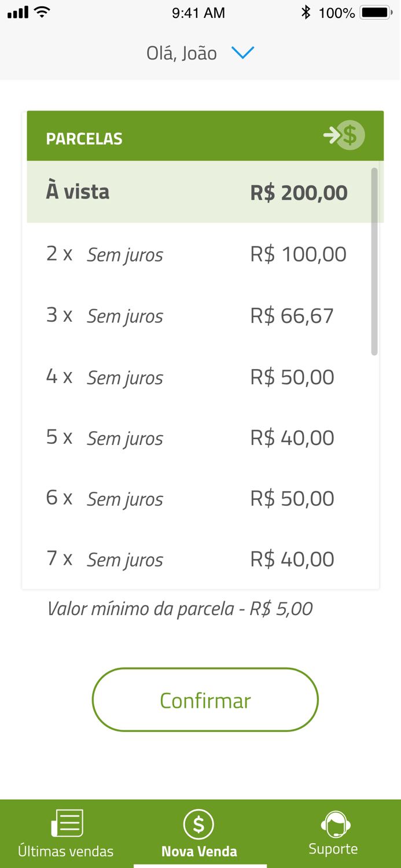
Task: Tap the receipt icon above Últimas vendas
Action: coord(66,821)
